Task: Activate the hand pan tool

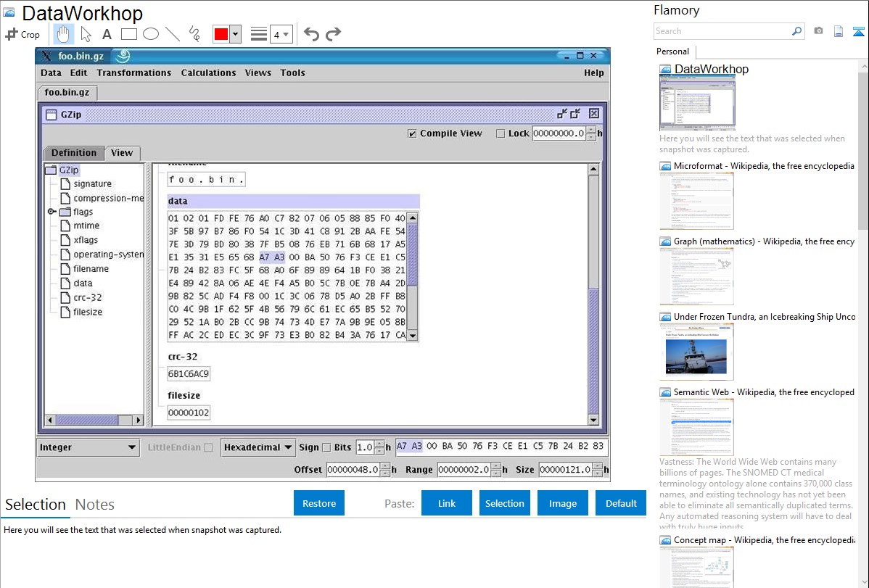Action: [x=63, y=34]
